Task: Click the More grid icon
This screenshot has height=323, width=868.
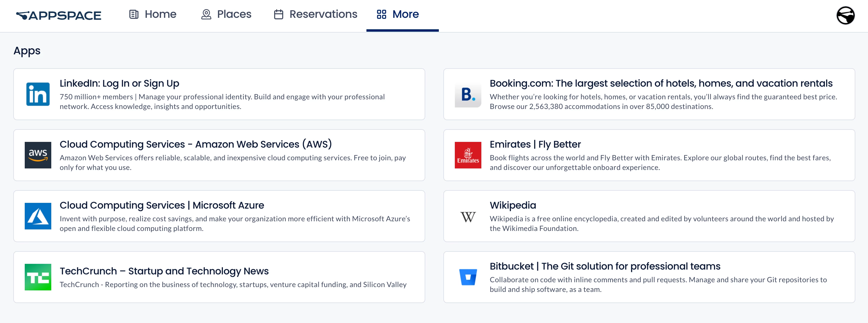Action: 381,14
